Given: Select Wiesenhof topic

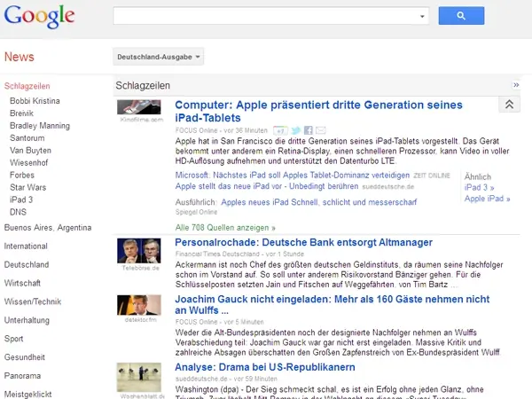Looking at the screenshot, I should 29,163.
